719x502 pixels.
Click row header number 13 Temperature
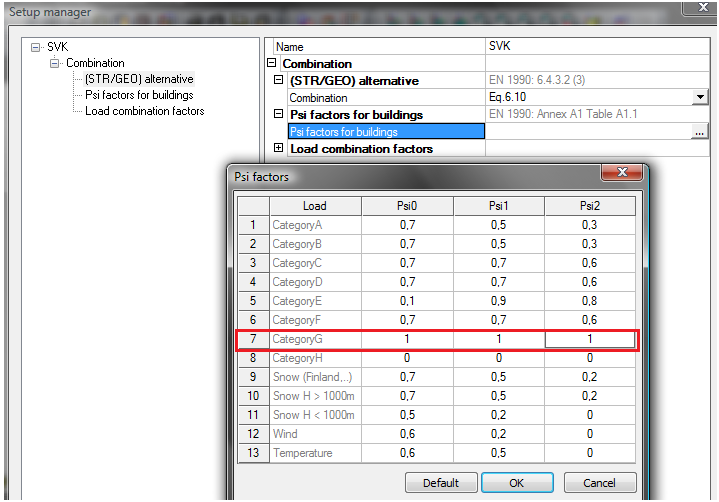253,454
